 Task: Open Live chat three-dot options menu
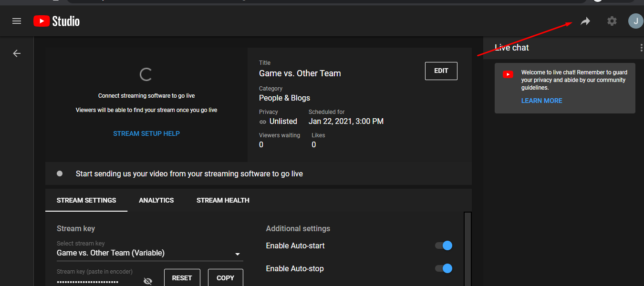(x=641, y=48)
